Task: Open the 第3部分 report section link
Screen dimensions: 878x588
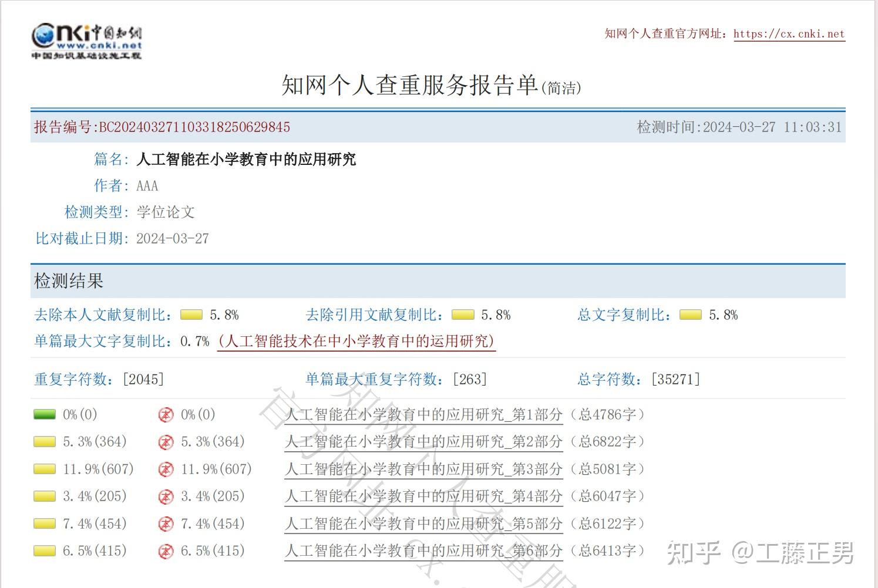Action: (x=423, y=469)
